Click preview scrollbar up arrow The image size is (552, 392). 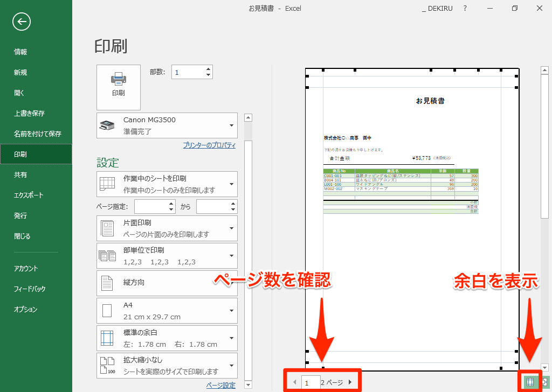(x=544, y=70)
